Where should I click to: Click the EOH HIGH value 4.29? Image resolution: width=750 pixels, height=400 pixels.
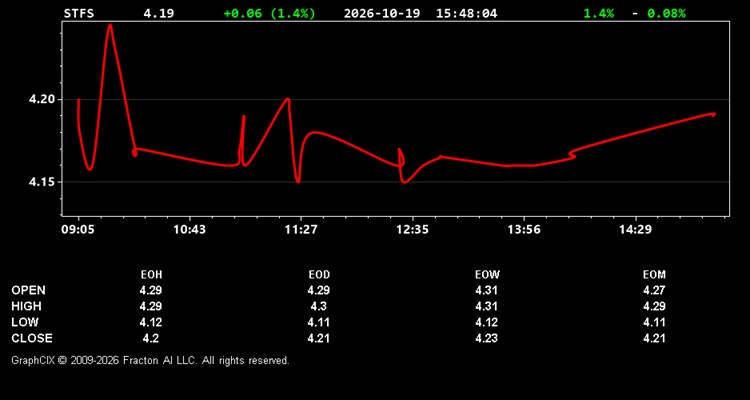click(151, 306)
